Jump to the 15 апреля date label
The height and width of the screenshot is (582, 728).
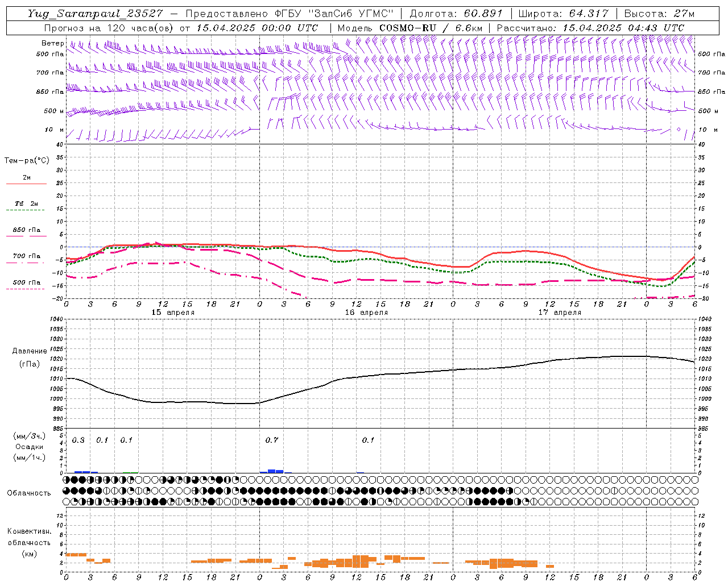172,313
